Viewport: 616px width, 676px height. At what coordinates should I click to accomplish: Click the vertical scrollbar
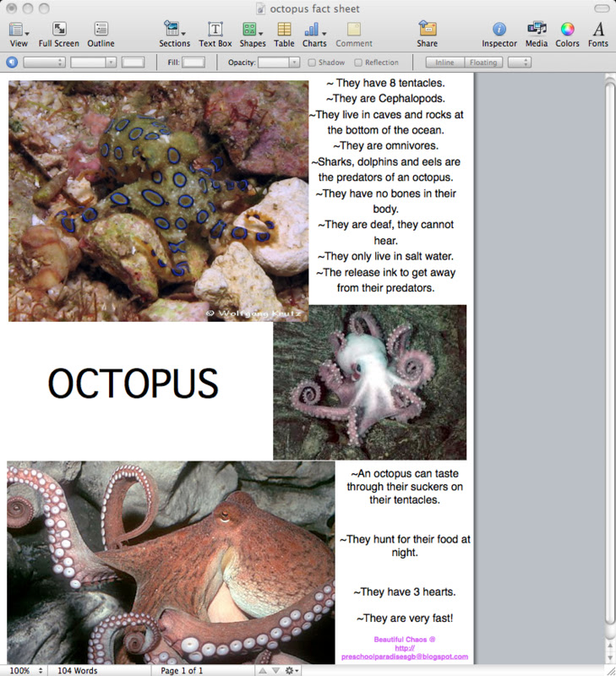(x=609, y=353)
